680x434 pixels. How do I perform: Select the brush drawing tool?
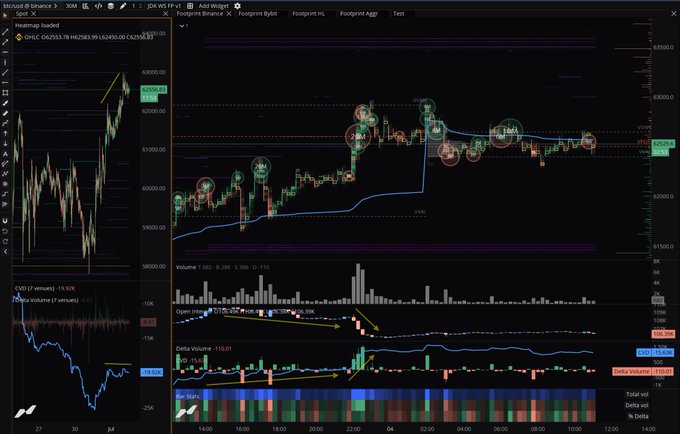(5, 103)
